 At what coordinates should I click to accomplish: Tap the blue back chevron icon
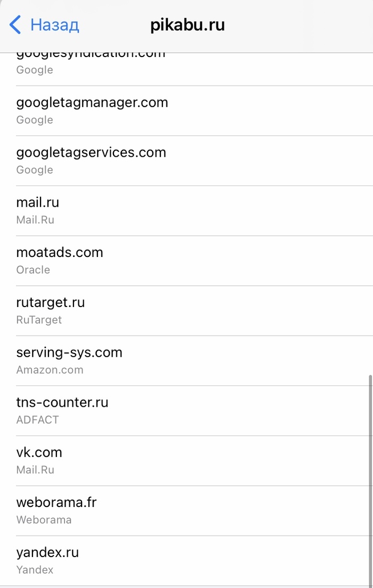coord(15,25)
